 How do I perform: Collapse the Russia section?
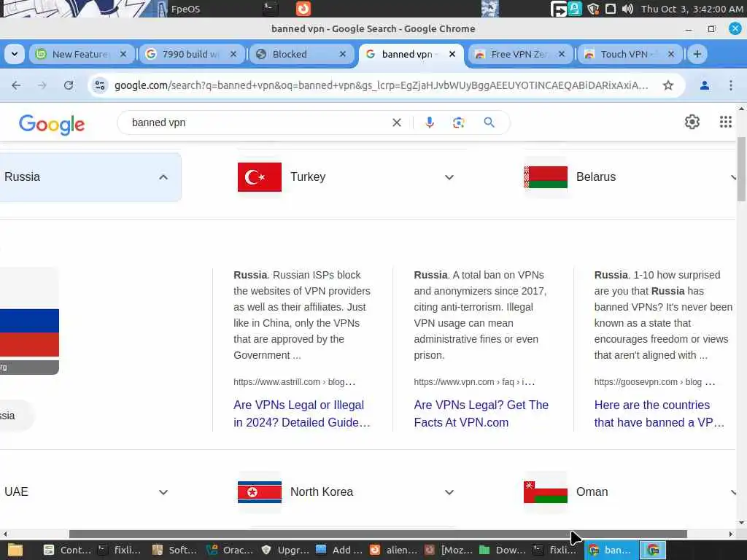[163, 177]
